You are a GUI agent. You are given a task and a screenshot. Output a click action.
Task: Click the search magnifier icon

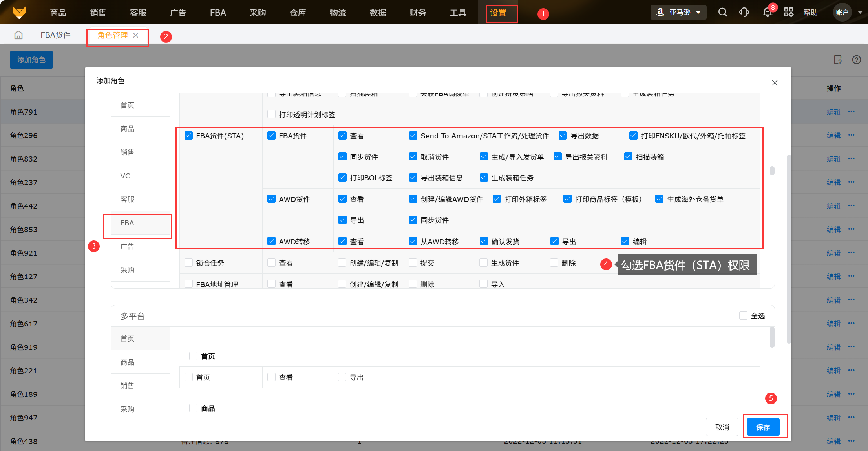click(723, 13)
